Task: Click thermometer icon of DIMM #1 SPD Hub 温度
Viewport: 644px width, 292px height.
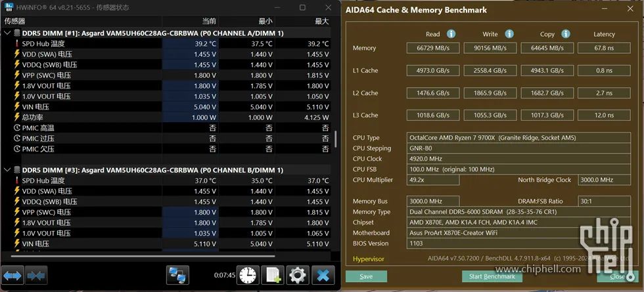Action: [17, 43]
